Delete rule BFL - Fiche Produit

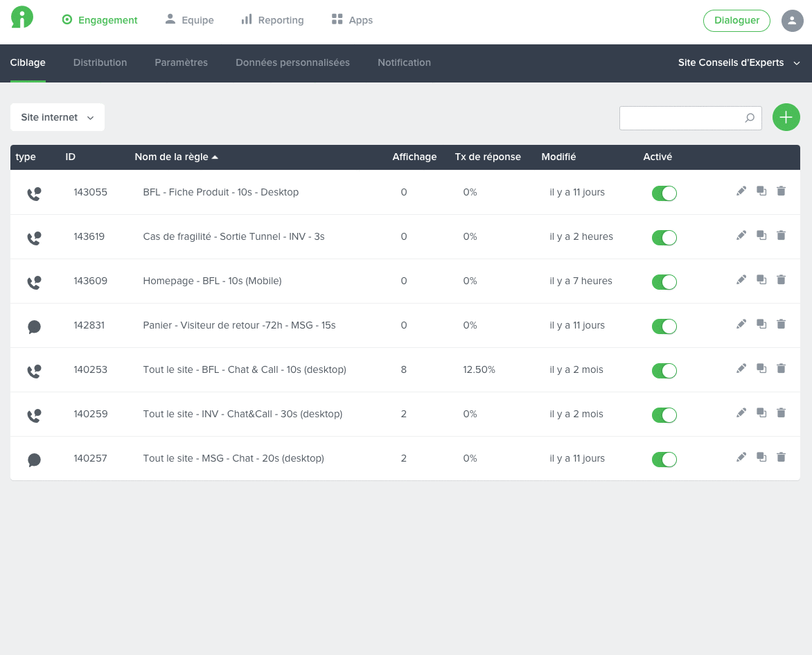(781, 191)
